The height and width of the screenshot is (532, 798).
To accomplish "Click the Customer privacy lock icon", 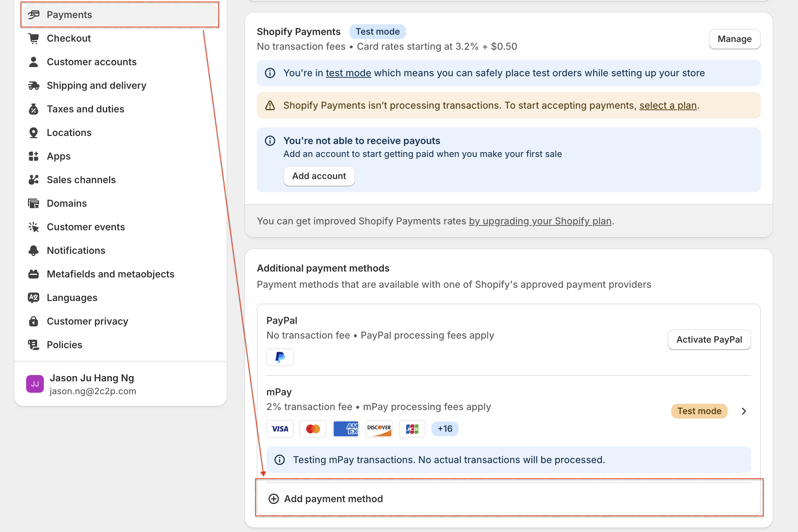I will click(34, 321).
